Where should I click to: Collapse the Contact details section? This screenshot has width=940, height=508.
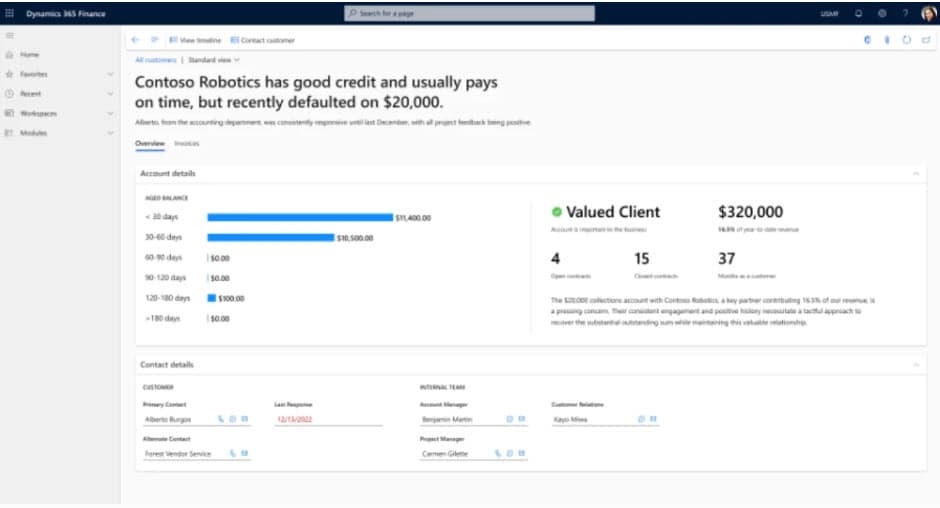tap(916, 365)
